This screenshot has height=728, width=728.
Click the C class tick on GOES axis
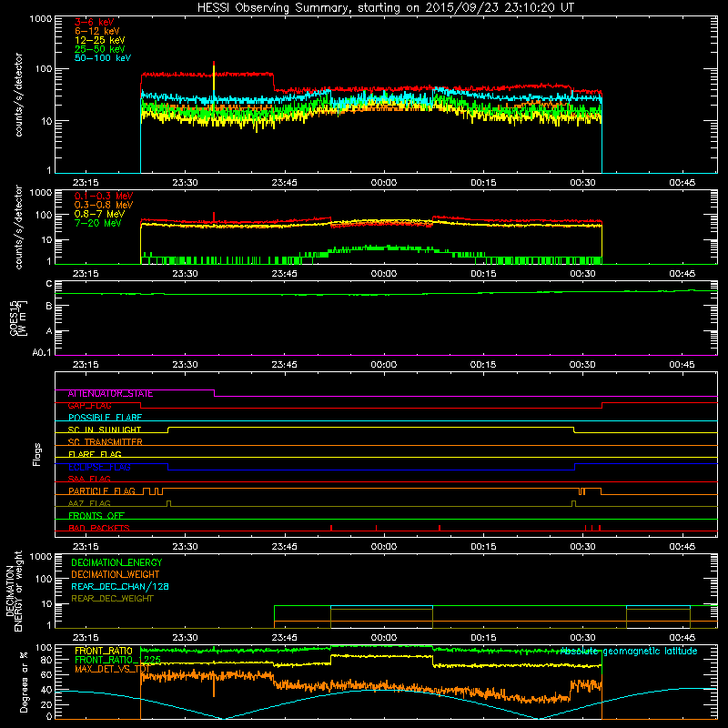[49, 284]
